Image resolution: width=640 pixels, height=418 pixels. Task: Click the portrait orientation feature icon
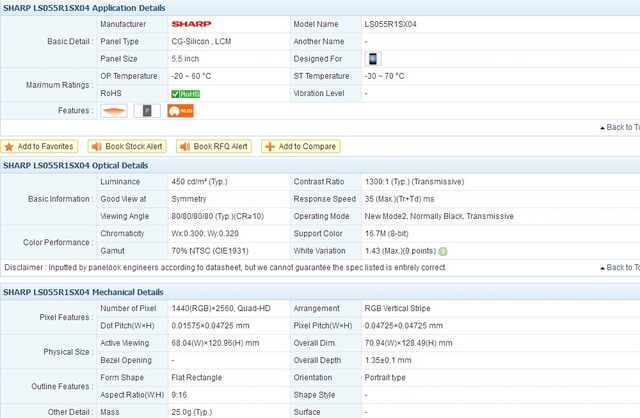click(147, 111)
